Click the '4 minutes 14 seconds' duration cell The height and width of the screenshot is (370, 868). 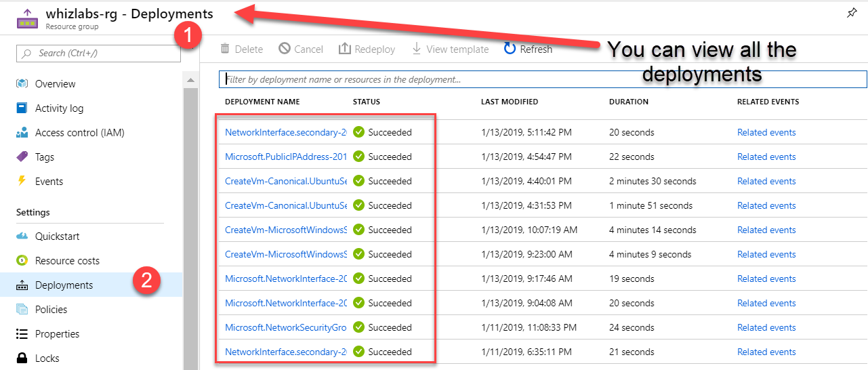(x=653, y=230)
